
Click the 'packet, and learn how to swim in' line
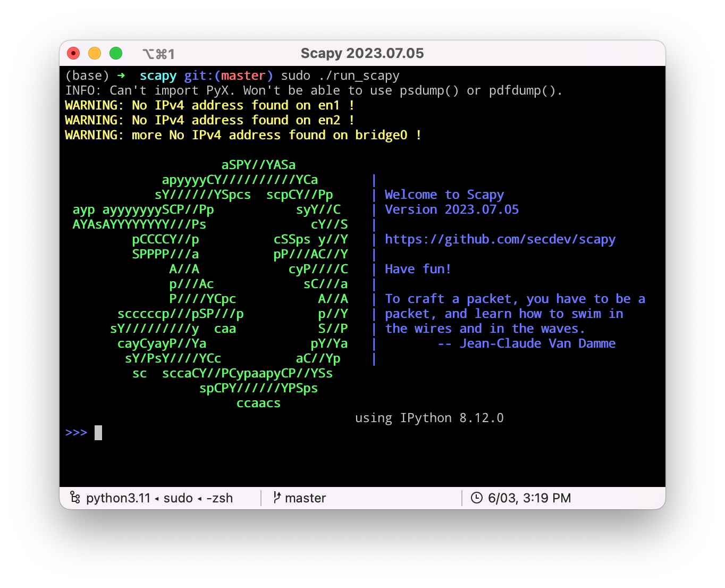tap(504, 314)
